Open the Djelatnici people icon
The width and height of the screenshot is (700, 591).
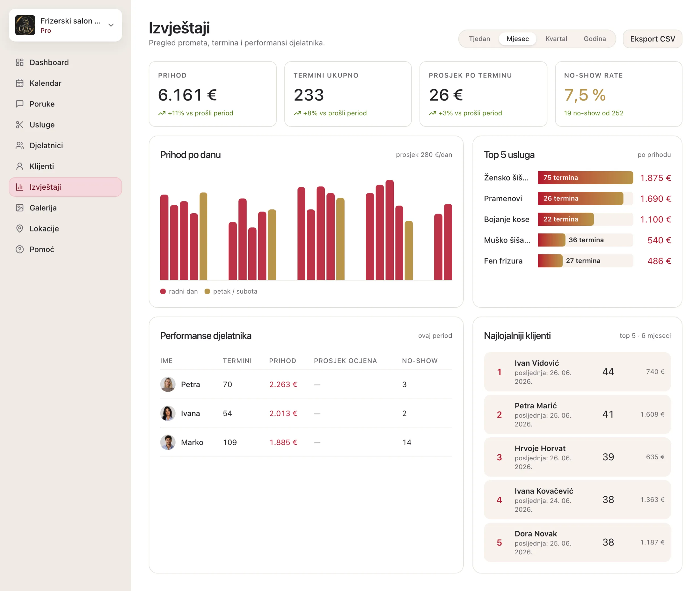(x=20, y=145)
